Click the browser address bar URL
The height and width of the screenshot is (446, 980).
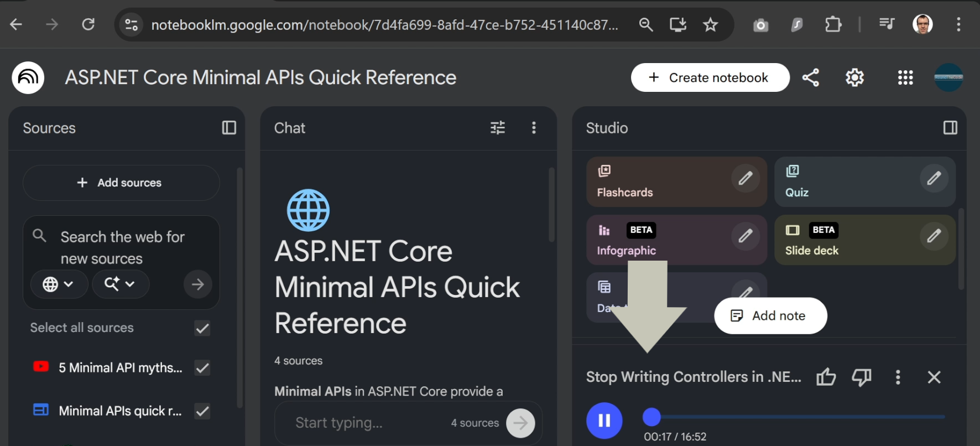click(384, 25)
